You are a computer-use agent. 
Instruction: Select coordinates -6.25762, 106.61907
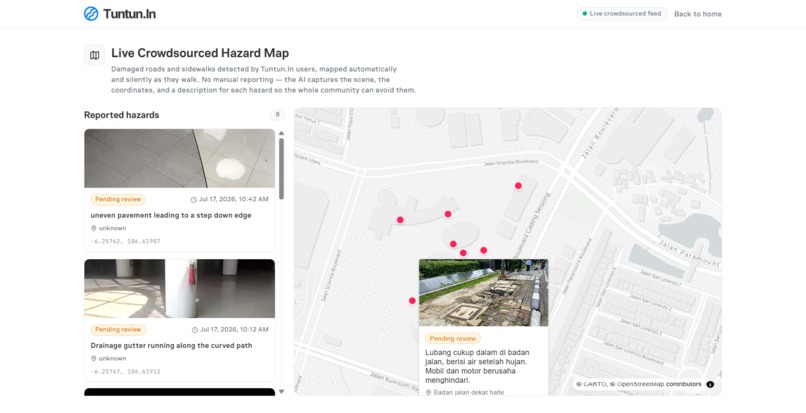click(125, 241)
